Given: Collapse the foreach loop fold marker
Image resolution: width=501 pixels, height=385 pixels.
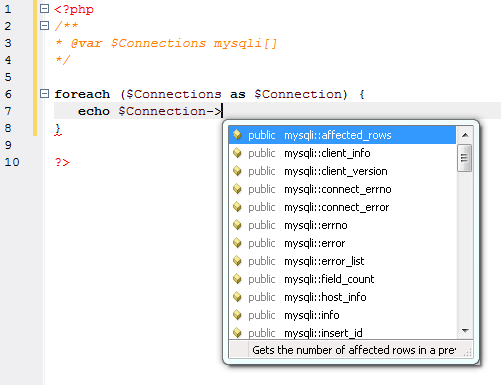Looking at the screenshot, I should coord(44,94).
